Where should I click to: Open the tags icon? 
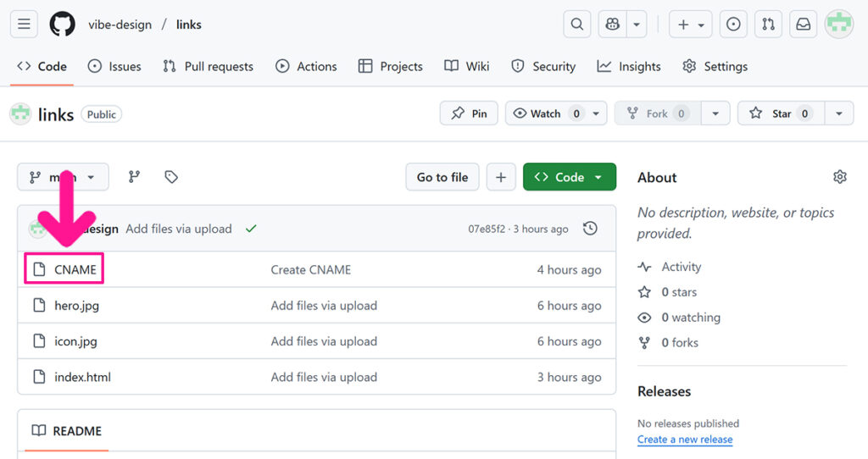(171, 177)
